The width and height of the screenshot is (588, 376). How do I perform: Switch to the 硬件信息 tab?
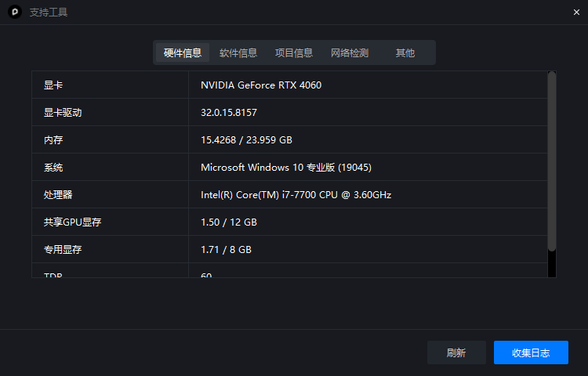point(183,53)
